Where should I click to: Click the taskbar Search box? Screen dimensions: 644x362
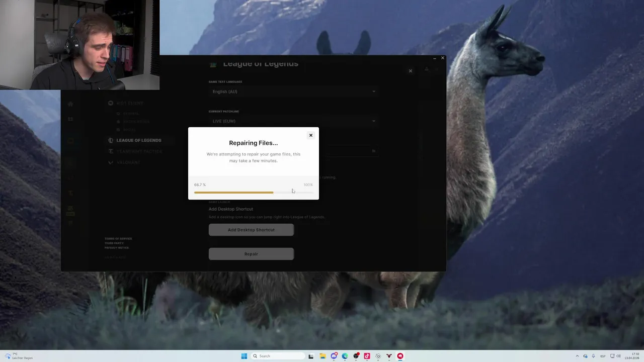pyautogui.click(x=278, y=356)
